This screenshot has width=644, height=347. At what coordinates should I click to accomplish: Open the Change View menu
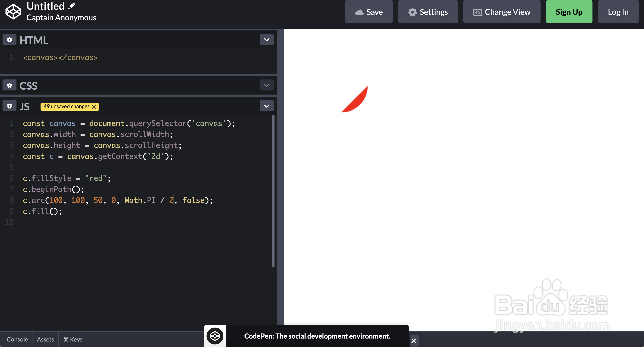point(501,12)
